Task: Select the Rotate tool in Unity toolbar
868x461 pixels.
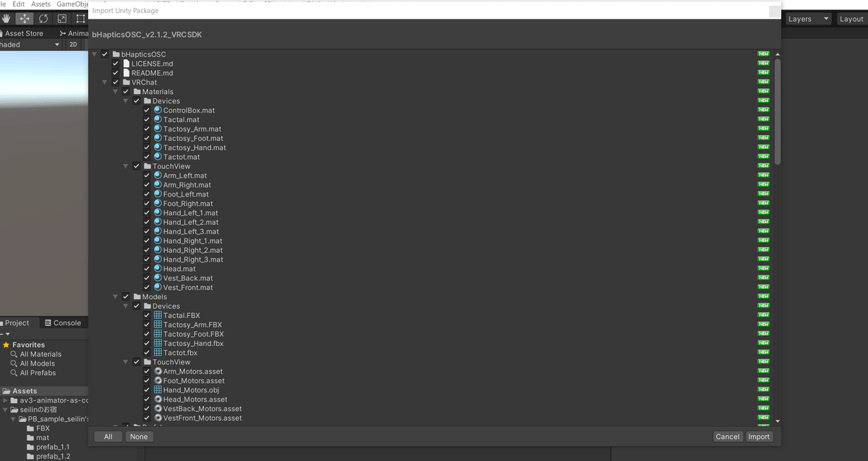Action: click(43, 19)
